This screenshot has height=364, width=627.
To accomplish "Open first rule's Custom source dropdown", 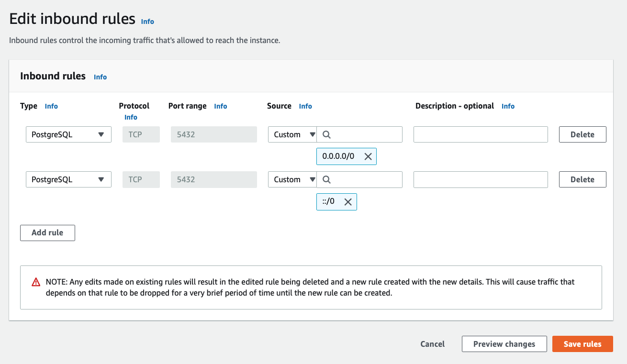I will 292,135.
